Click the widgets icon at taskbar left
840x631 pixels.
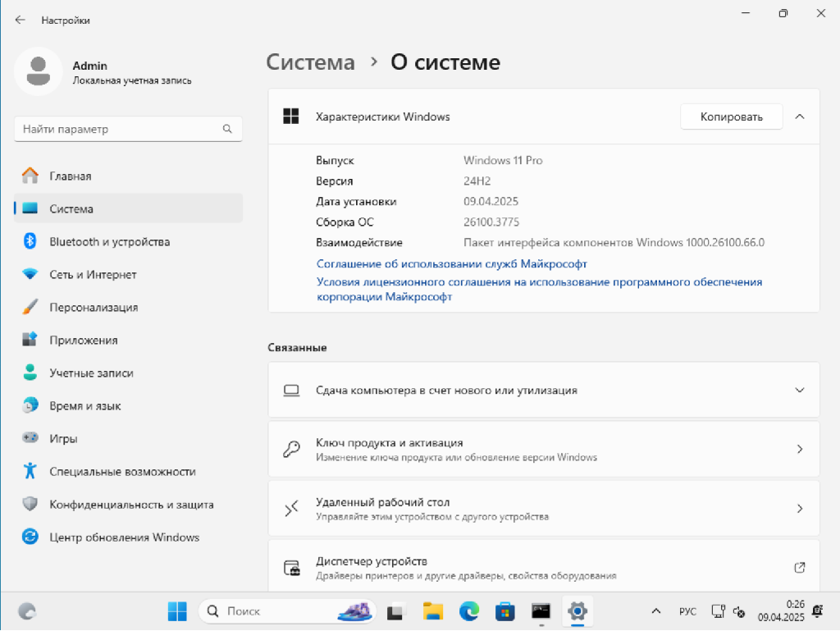click(27, 611)
